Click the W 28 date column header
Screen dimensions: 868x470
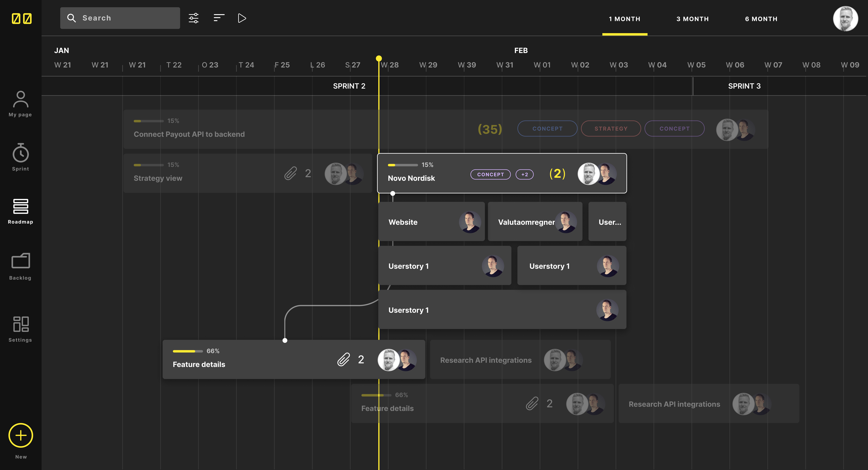(x=390, y=65)
